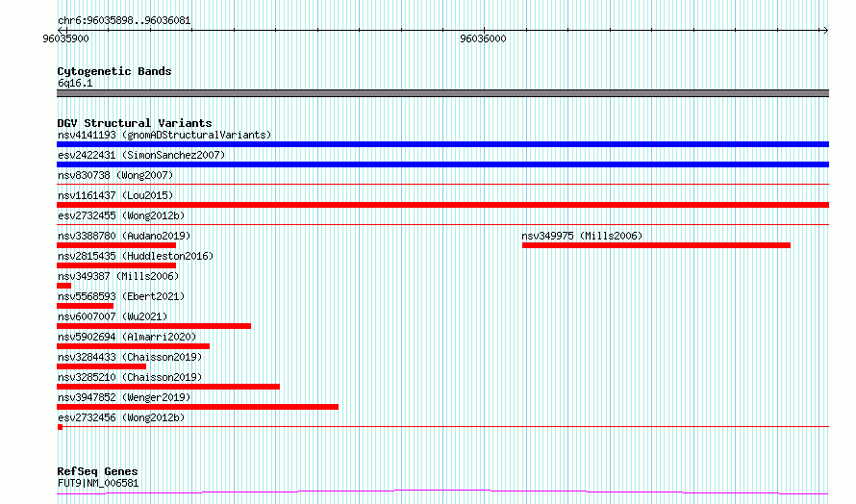
Task: Click nsv3284433 (Chaisson2019) label
Action: point(130,357)
